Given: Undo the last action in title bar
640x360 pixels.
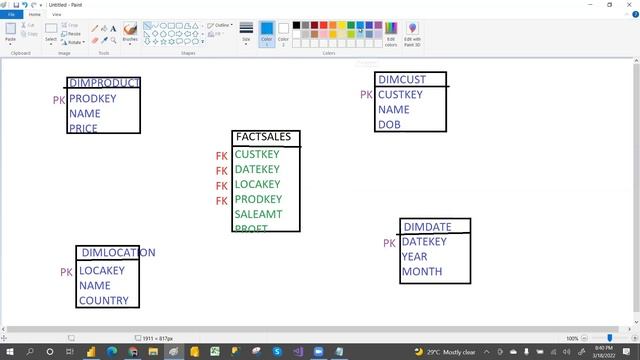Looking at the screenshot, I should (25, 5).
